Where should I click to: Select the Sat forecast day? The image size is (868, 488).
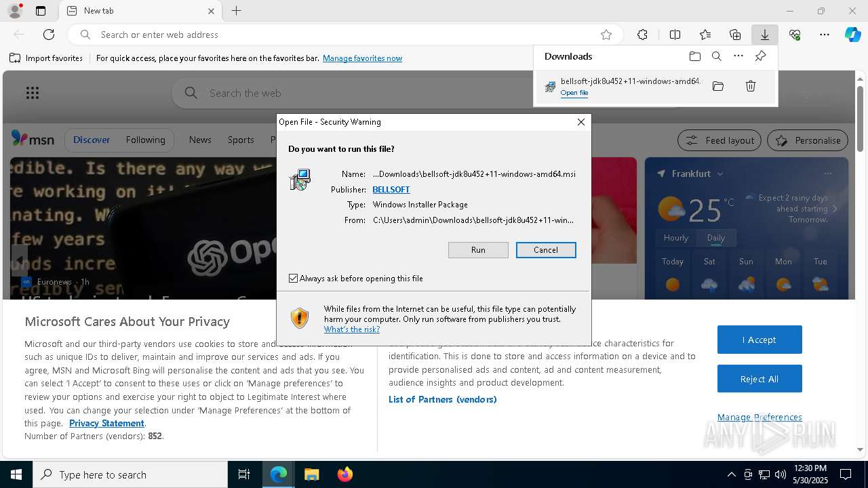pyautogui.click(x=709, y=274)
